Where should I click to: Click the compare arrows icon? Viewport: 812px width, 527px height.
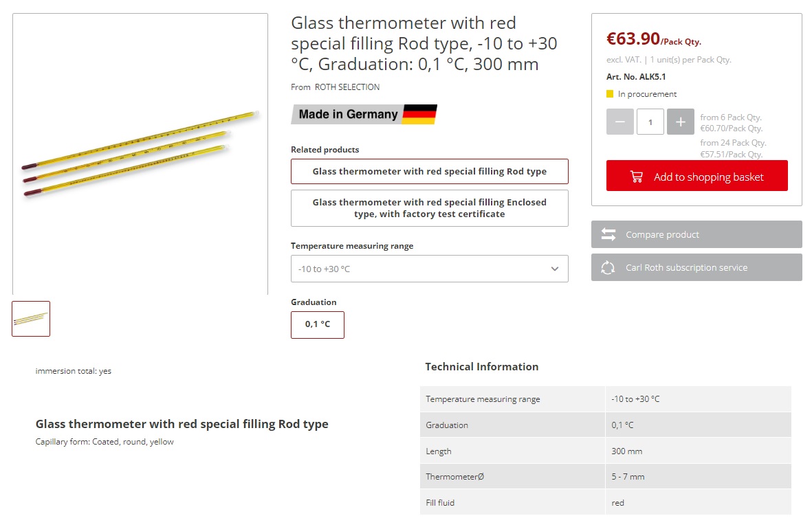click(608, 234)
